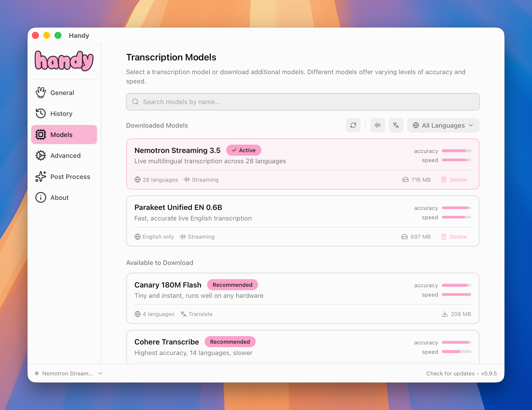Click the disk icon beside 716 MB
The image size is (532, 410).
pos(406,180)
